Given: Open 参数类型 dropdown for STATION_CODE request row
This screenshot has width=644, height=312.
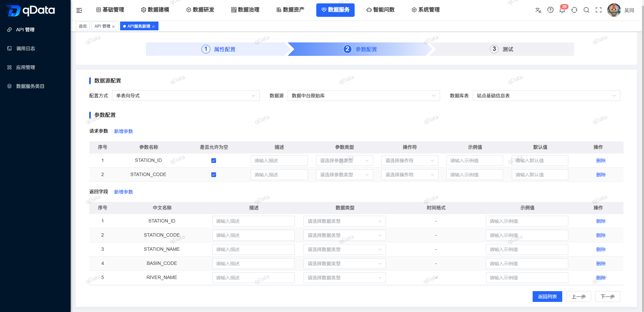Looking at the screenshot, I should tap(345, 175).
